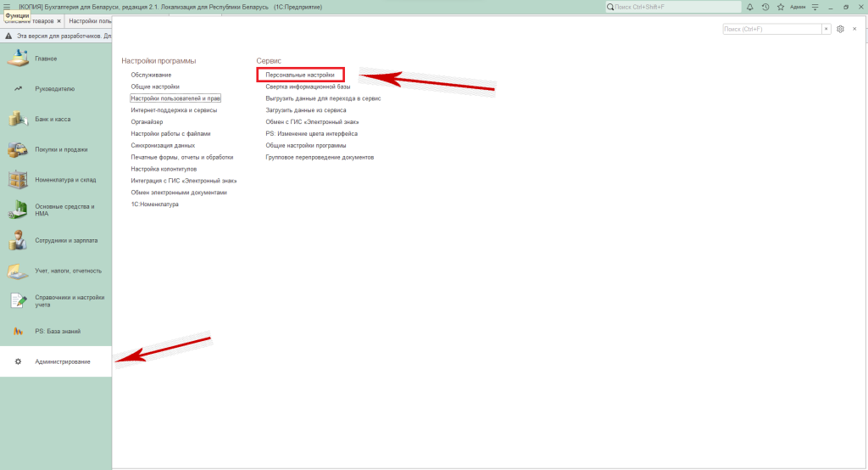Viewport: 868px width, 470px height.
Task: Open PS: Изменение цвета интерфейса
Action: (x=311, y=133)
